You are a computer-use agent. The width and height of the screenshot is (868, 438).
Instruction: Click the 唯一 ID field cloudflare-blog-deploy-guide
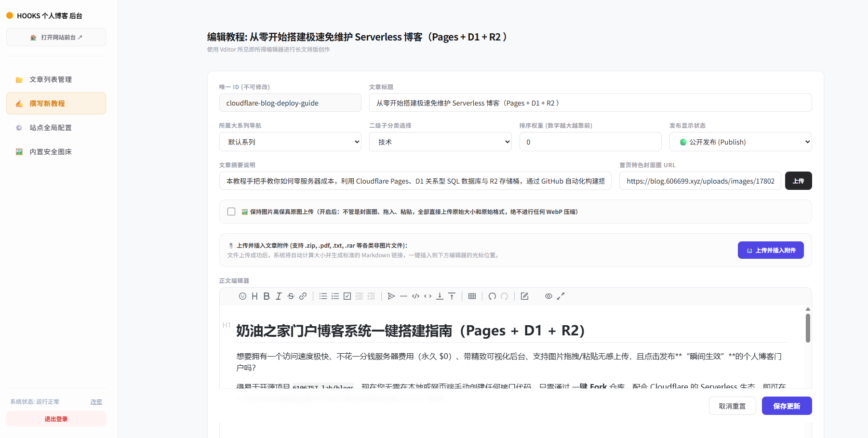tap(290, 103)
